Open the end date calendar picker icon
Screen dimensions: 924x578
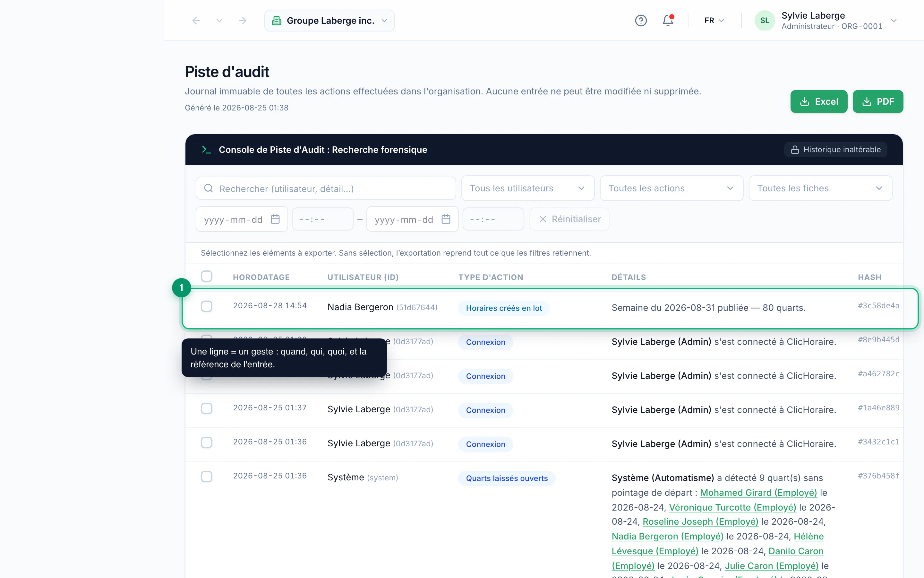(446, 219)
